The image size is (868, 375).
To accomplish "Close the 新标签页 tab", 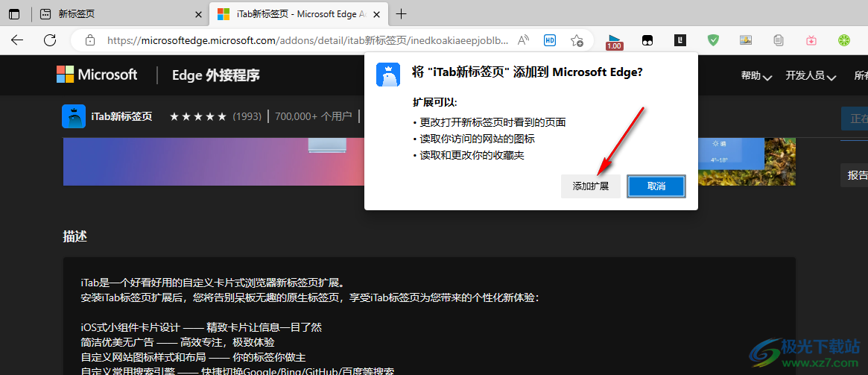I will pyautogui.click(x=199, y=14).
